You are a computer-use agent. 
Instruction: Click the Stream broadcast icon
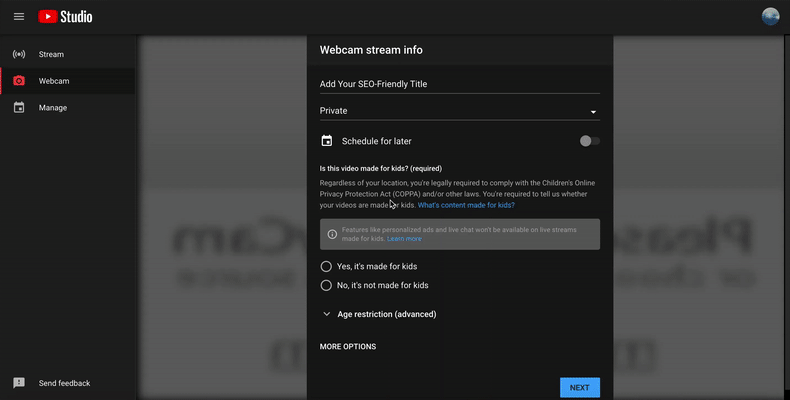18,54
